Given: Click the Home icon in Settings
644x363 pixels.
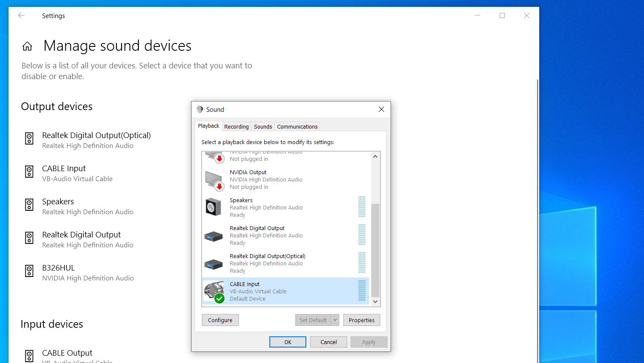Looking at the screenshot, I should tap(27, 46).
